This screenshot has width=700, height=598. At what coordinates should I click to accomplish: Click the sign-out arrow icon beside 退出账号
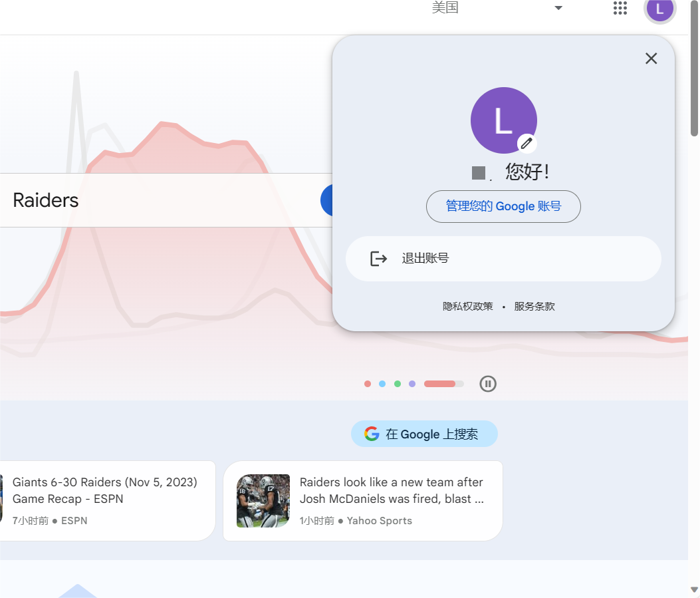tap(378, 259)
